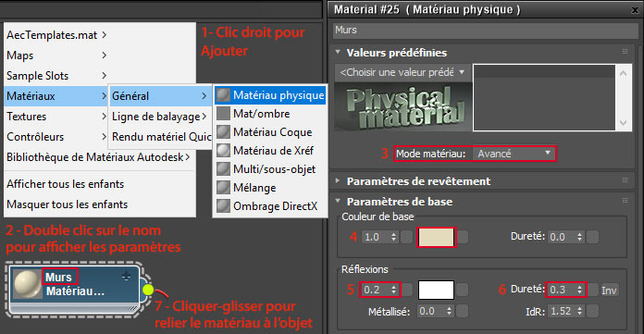Click the Murs node sphere preview thumbnail
This screenshot has height=334, width=644.
[x=28, y=284]
